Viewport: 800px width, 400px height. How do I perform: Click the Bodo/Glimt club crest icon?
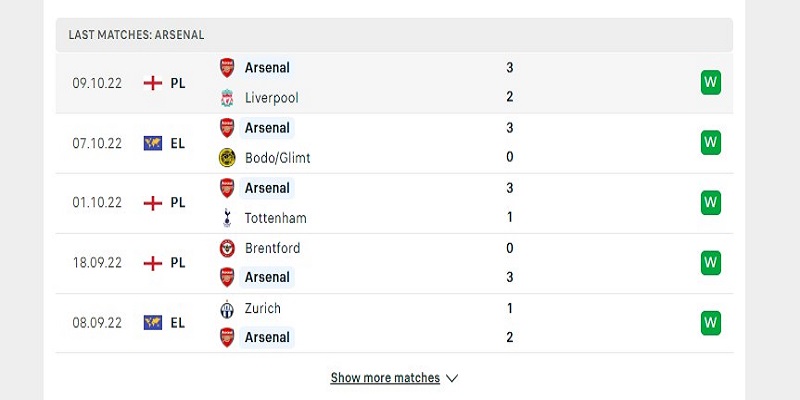click(x=227, y=158)
